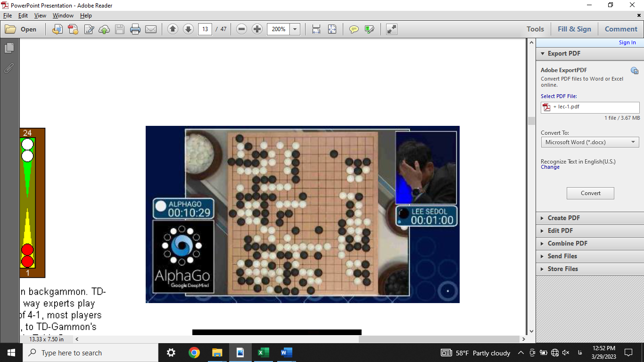The height and width of the screenshot is (362, 644).
Task: Click the upload to cloud icon
Action: [x=104, y=29]
